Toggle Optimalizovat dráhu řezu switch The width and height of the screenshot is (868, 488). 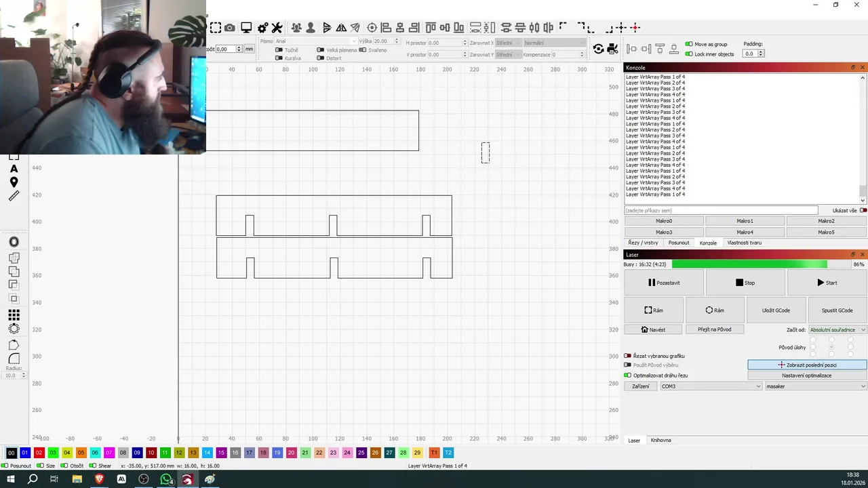click(x=628, y=375)
